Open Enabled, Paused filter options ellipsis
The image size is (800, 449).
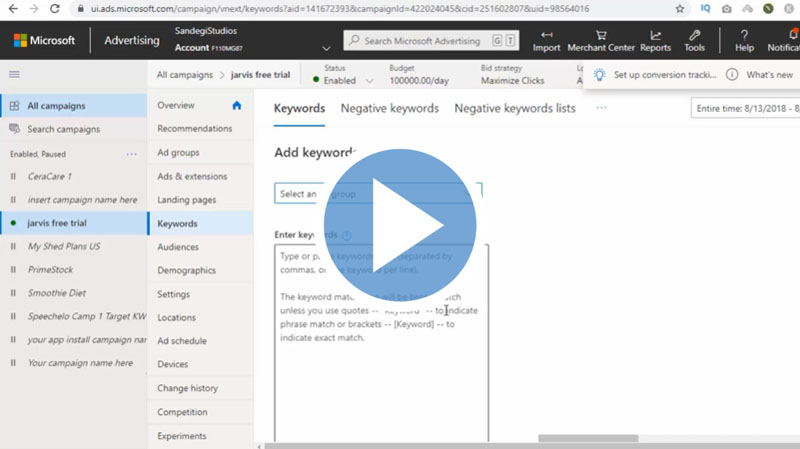pyautogui.click(x=132, y=154)
